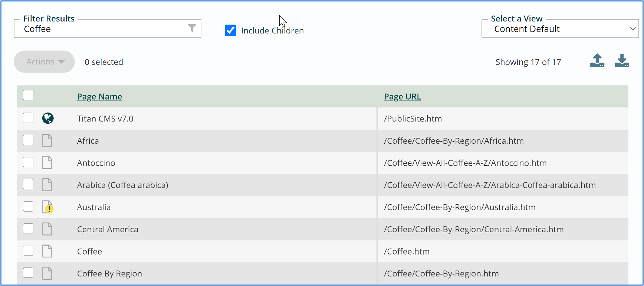This screenshot has height=286, width=644.
Task: Click the Australia.htm URL cell
Action: coord(460,207)
